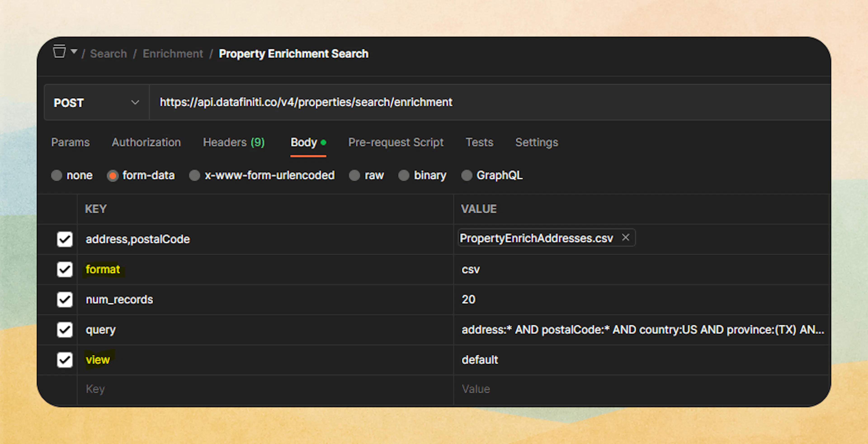Select the binary body type

[x=404, y=175]
